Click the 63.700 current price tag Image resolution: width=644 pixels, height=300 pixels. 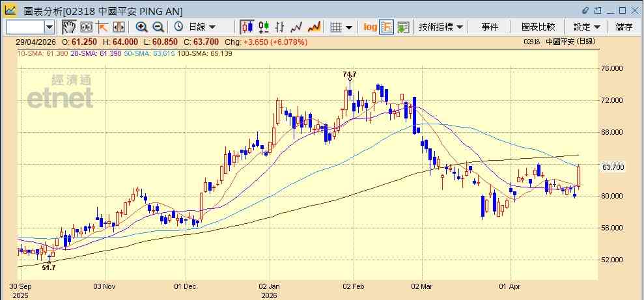pyautogui.click(x=613, y=167)
